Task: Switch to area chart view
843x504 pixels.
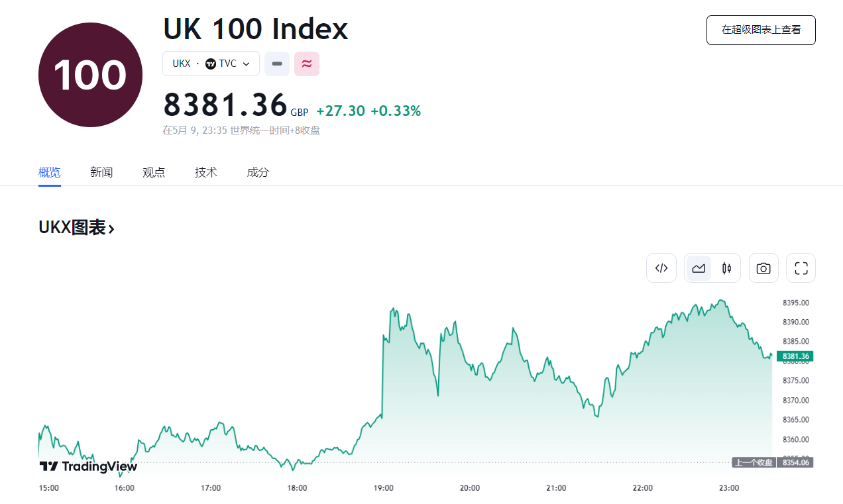Action: click(x=699, y=268)
